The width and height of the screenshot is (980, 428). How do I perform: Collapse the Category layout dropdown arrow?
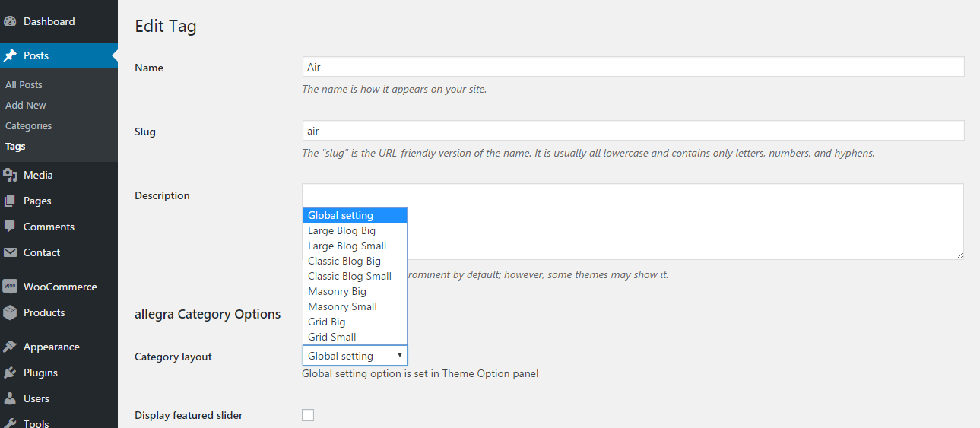click(x=399, y=355)
